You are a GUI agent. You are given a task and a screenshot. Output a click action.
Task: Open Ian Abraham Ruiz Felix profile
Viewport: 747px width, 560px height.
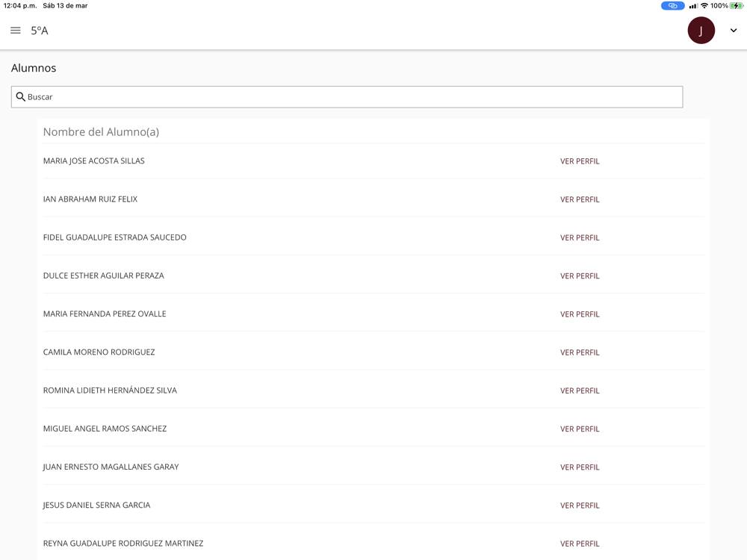[x=580, y=199]
